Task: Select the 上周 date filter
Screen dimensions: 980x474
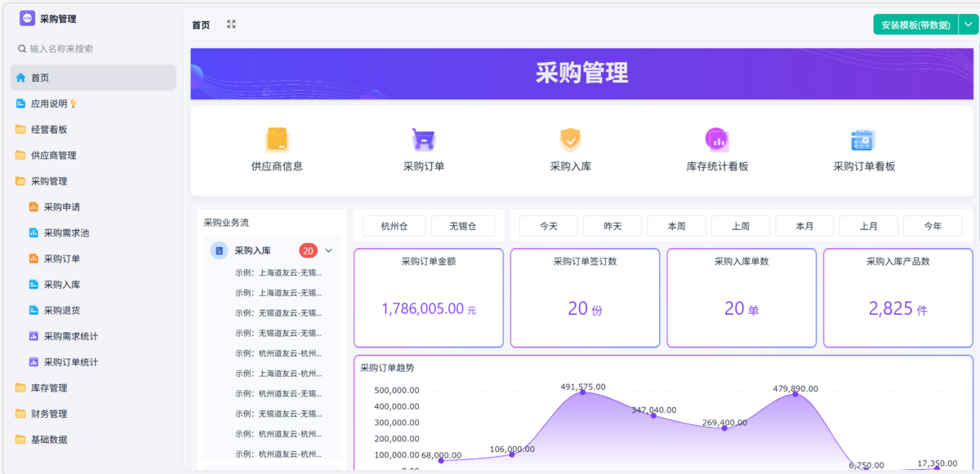Action: click(741, 226)
